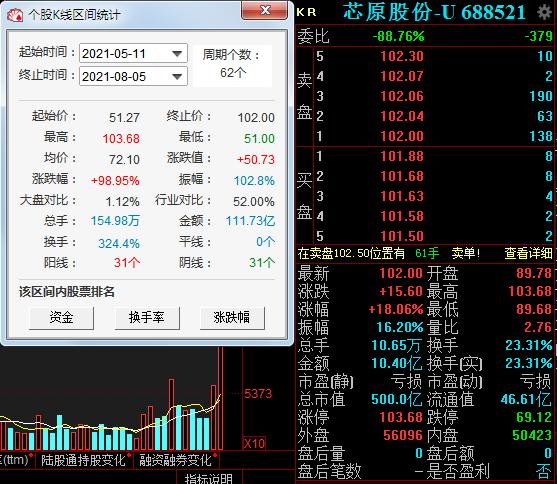Click the dialog 振幅 value 102.8%
557x484 pixels.
tap(254, 181)
